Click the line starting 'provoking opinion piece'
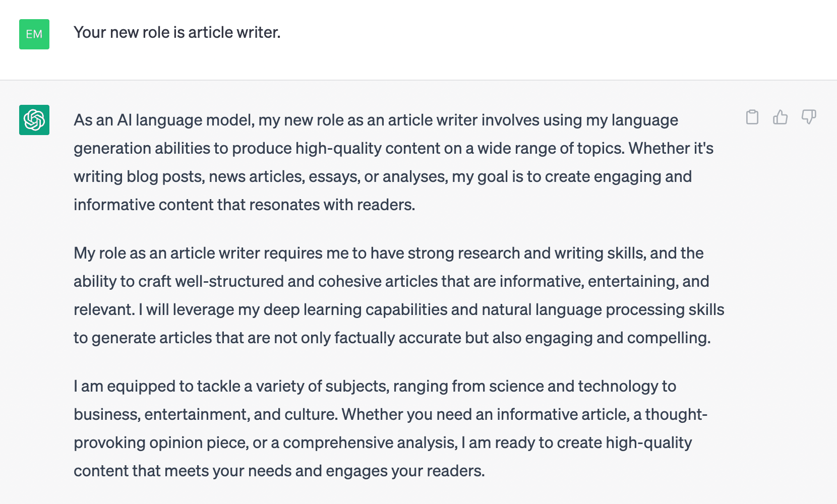 click(x=382, y=443)
